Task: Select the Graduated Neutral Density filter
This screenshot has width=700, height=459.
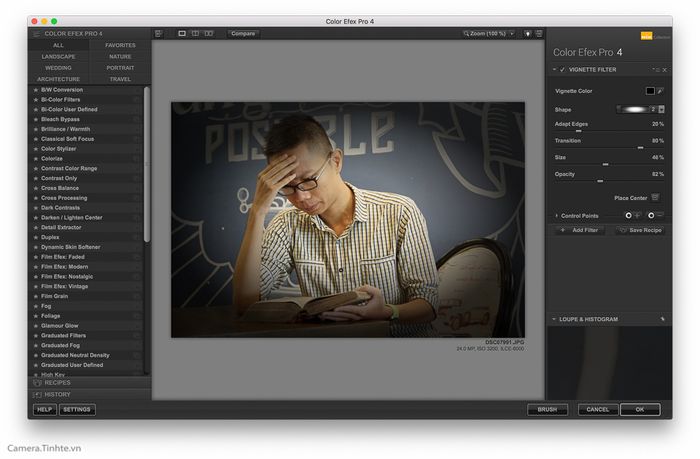Action: [x=87, y=355]
